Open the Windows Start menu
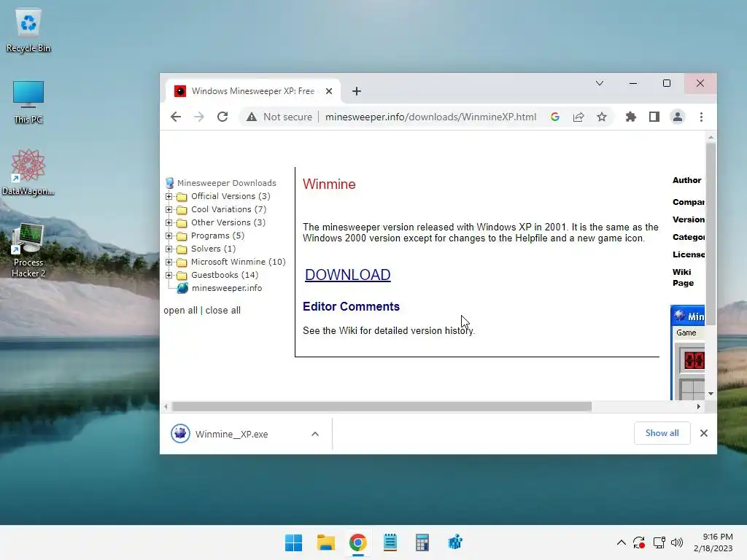 tap(293, 542)
